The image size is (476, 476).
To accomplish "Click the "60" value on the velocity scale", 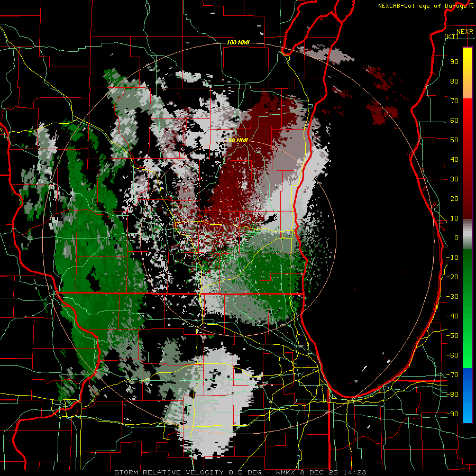I will pos(454,120).
